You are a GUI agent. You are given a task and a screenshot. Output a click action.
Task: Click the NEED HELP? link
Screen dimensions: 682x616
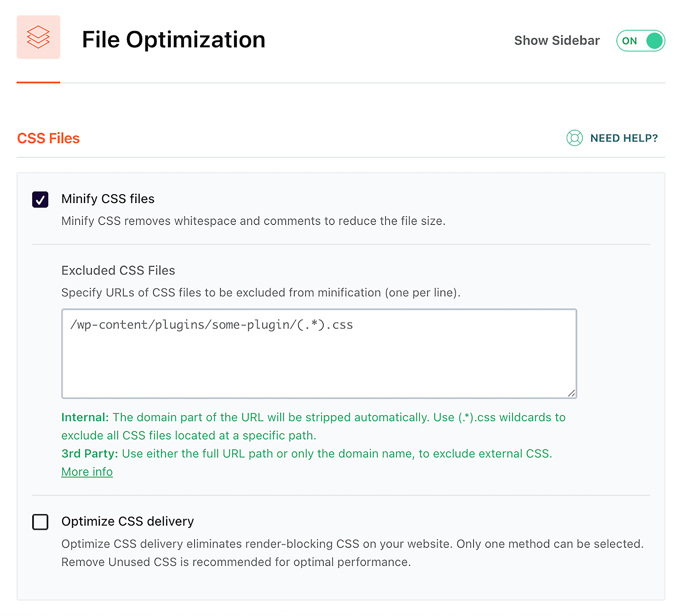[x=624, y=138]
